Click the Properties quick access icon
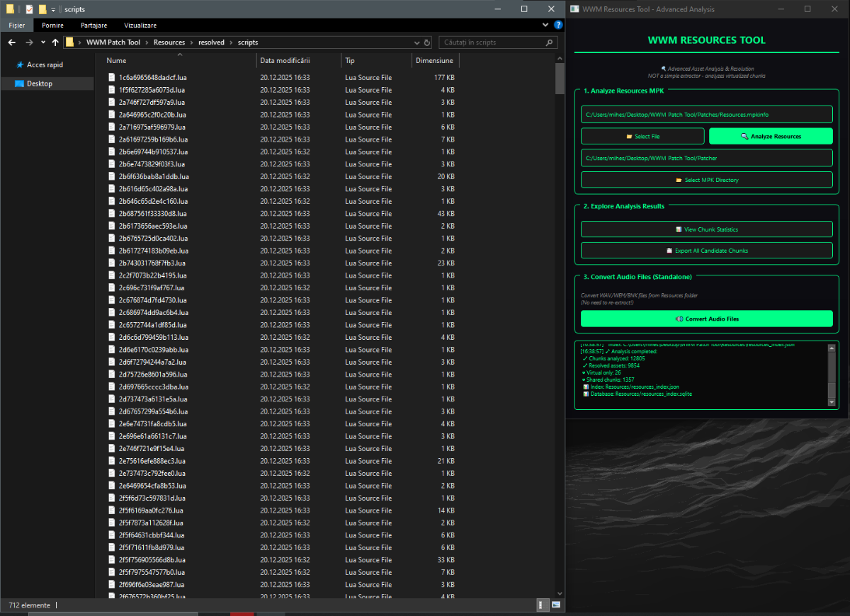This screenshot has height=616, width=850. [x=29, y=9]
